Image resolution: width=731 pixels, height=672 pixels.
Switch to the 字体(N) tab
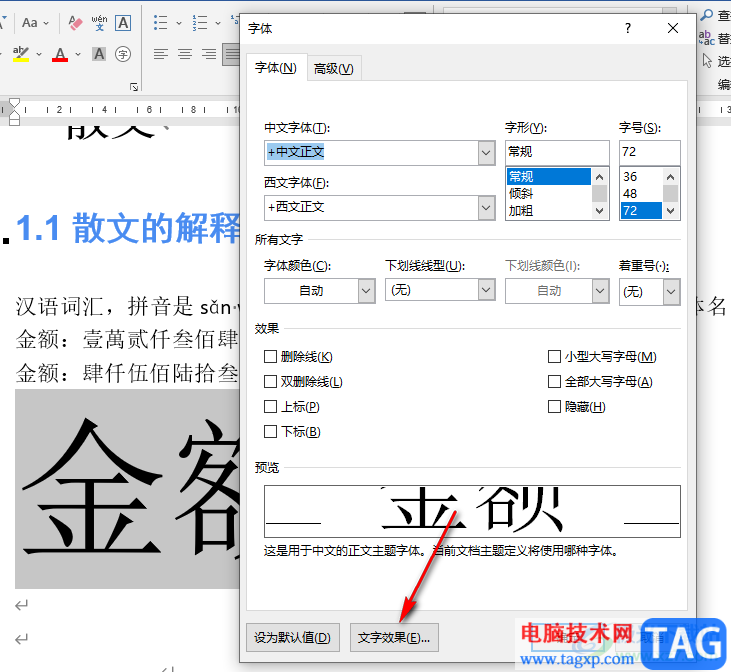click(276, 68)
